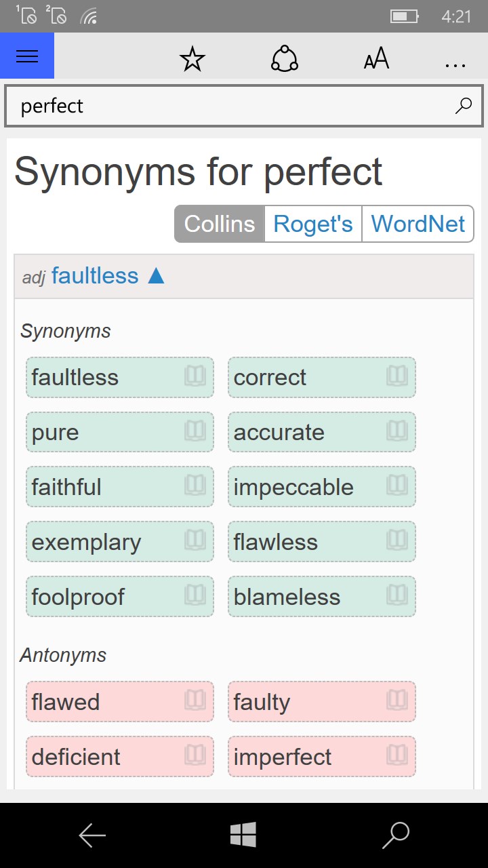Image resolution: width=488 pixels, height=868 pixels.
Task: Collapse the faultless sense using its triangle
Action: (x=157, y=275)
